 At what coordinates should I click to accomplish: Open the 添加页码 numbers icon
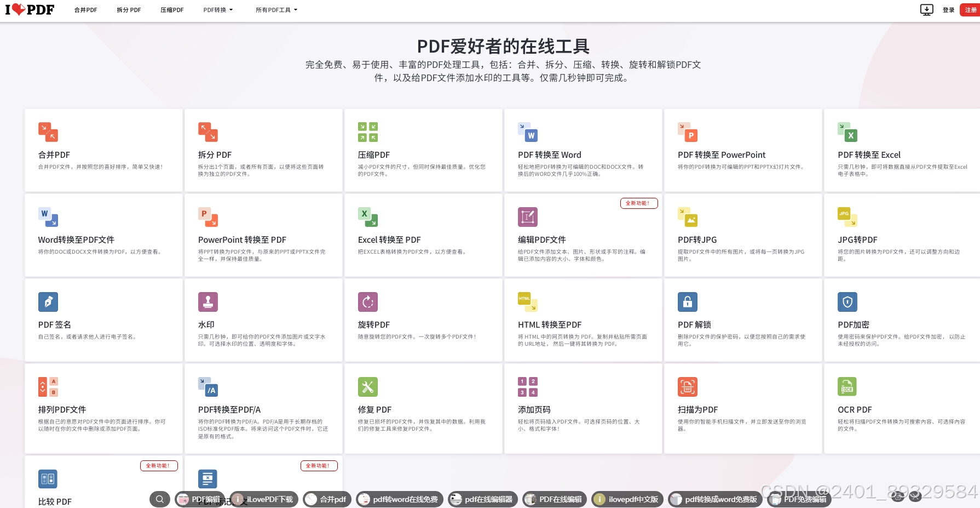click(x=528, y=387)
